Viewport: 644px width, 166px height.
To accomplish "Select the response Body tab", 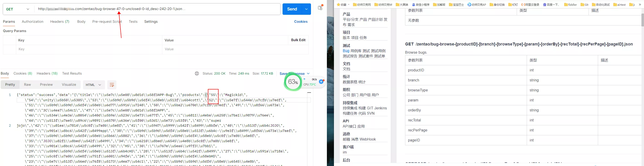I will pos(5,73).
